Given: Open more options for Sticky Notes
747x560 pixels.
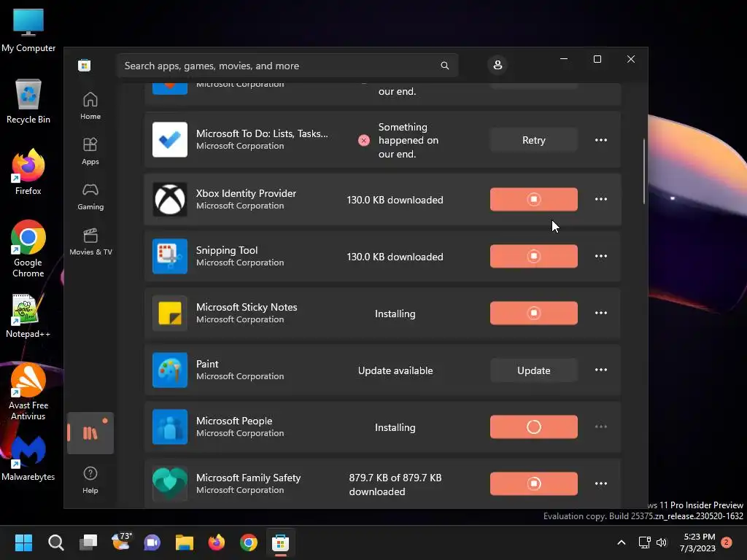Looking at the screenshot, I should coord(601,313).
